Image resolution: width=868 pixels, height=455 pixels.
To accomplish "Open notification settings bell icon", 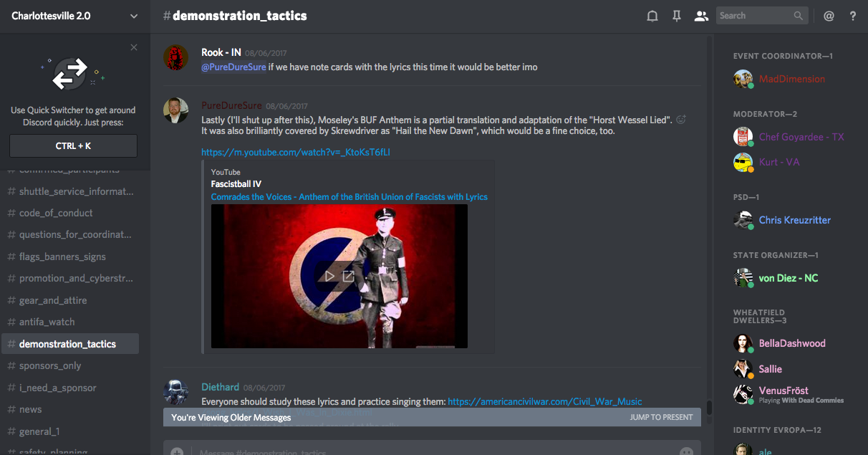I will (x=652, y=16).
